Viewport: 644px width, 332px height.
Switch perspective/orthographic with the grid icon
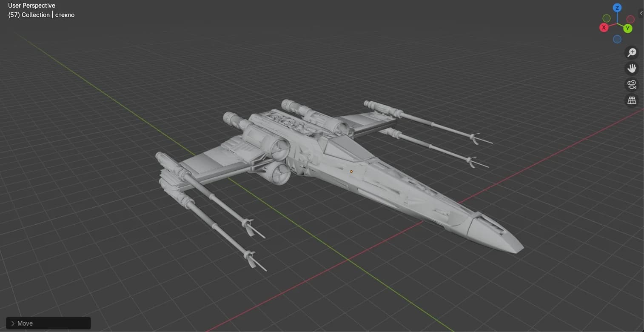coord(632,100)
